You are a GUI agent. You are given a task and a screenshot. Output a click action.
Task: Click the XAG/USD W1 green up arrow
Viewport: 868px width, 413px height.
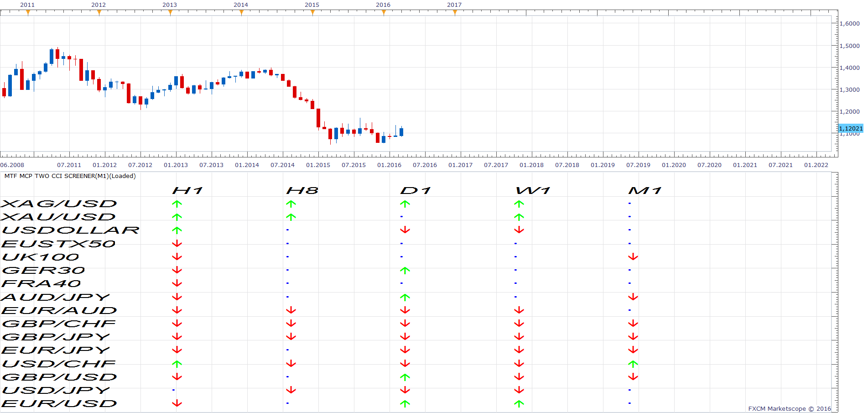coord(519,204)
